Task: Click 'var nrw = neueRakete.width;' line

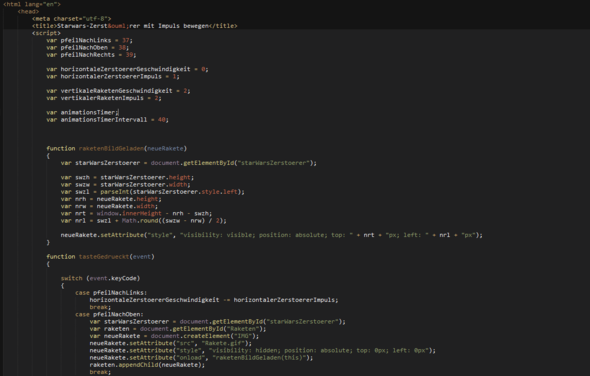Action: coord(109,206)
